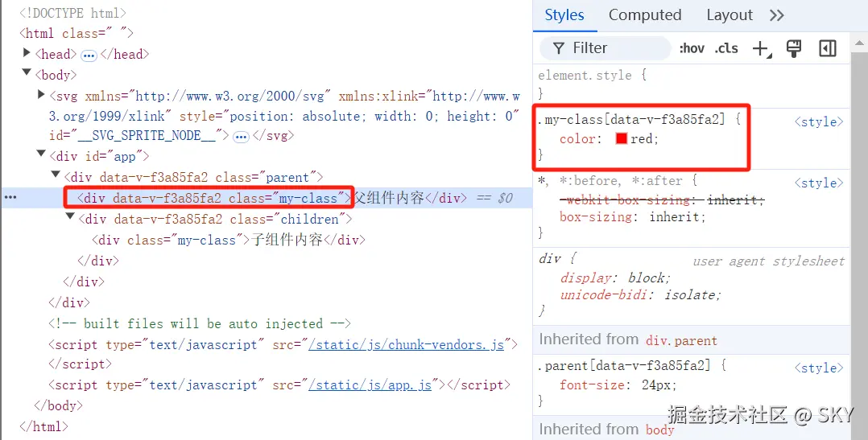This screenshot has width=868, height=440.
Task: Collapse the div id="app" node
Action: pos(41,154)
